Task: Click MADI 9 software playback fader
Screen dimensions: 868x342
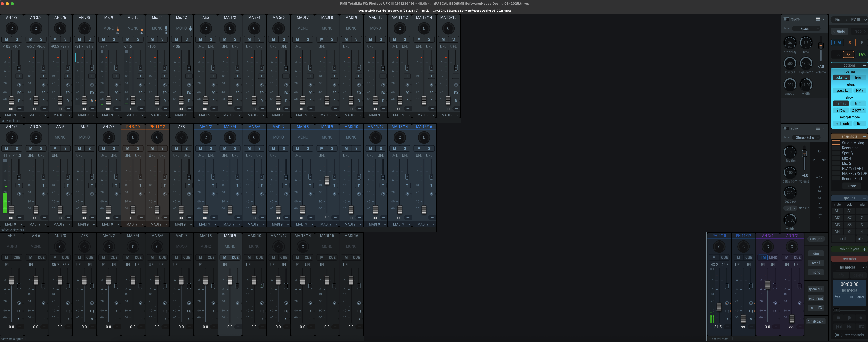Action: point(327,180)
